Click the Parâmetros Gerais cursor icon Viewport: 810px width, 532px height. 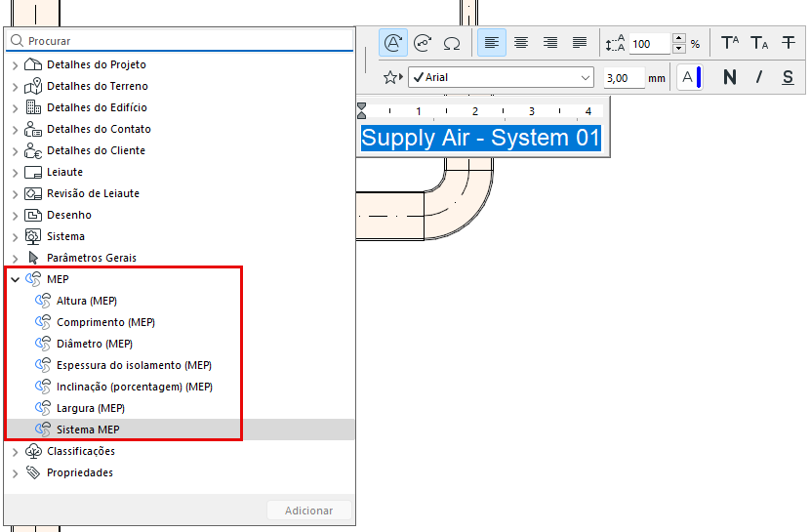click(33, 258)
